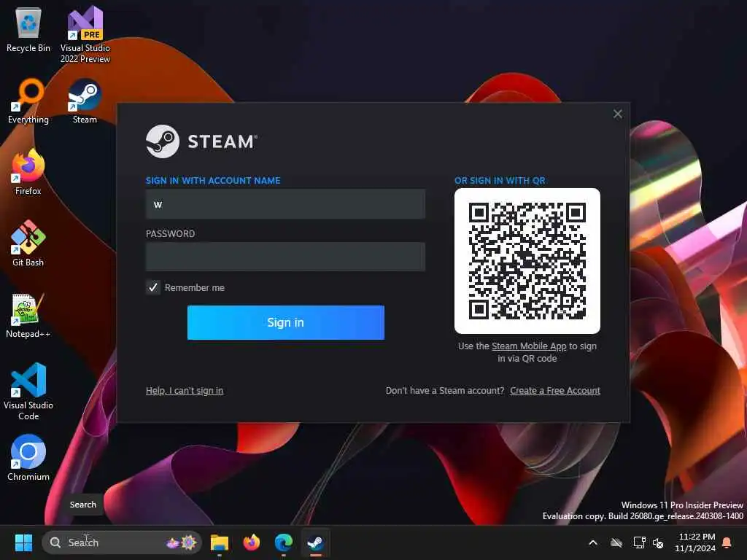Click the taskbar Search box

(122, 542)
